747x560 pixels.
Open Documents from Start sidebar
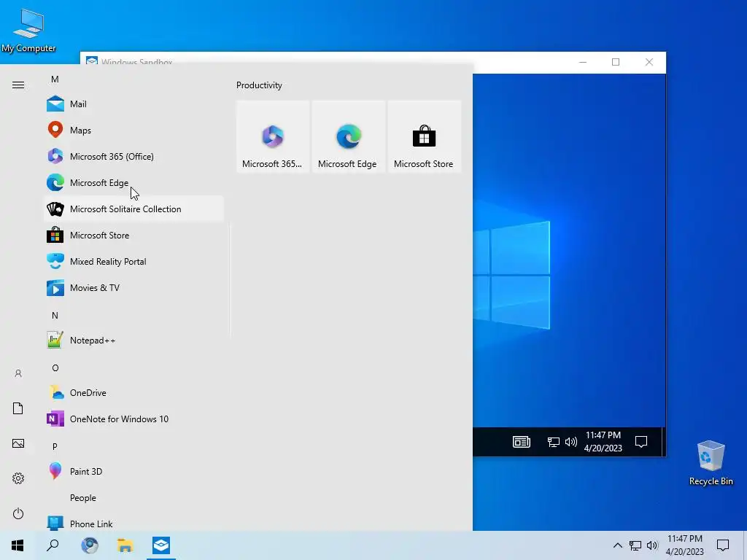pos(18,408)
